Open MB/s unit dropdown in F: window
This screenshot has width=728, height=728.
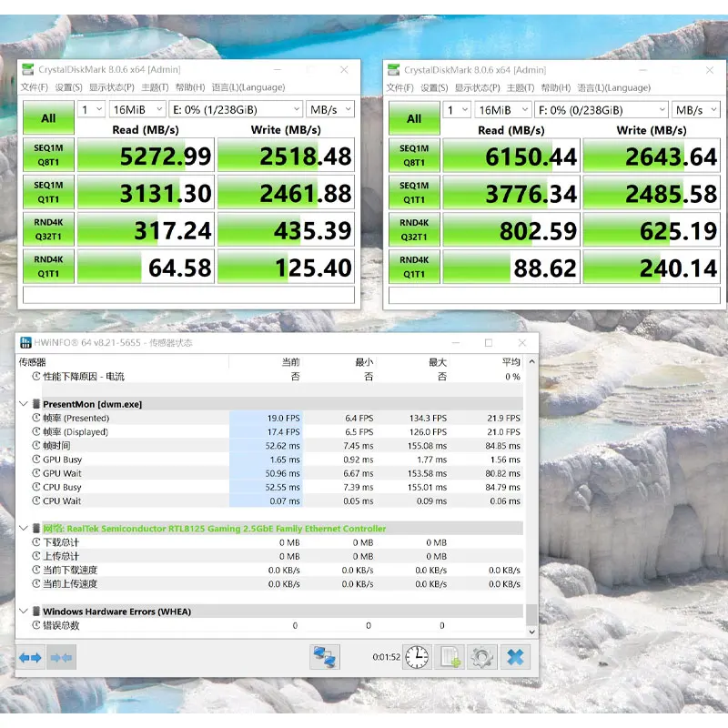pyautogui.click(x=695, y=110)
